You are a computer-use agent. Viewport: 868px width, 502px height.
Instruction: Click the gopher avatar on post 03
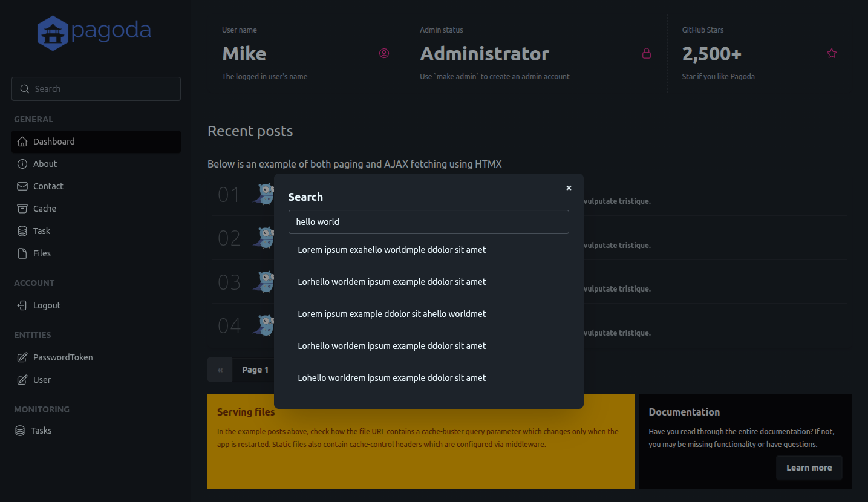[264, 282]
